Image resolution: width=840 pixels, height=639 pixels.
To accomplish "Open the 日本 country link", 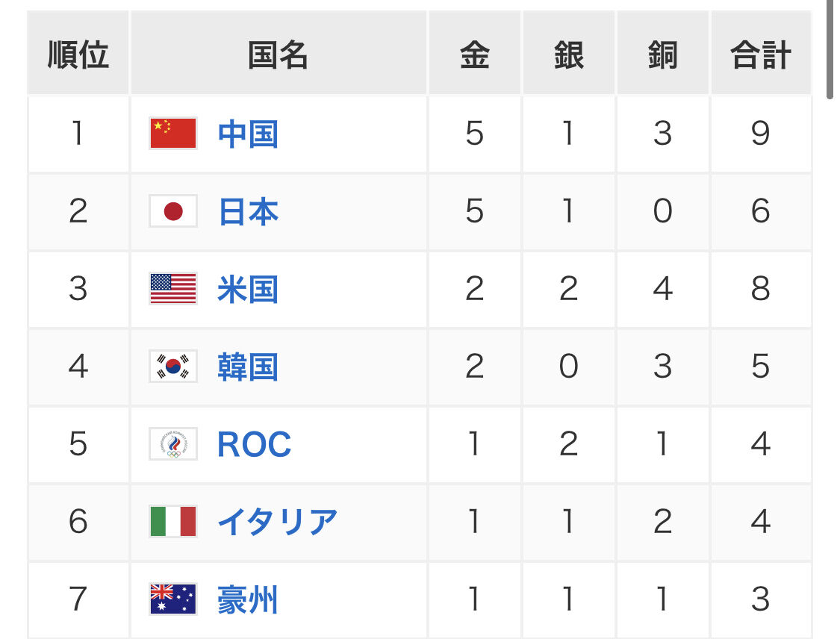I will [x=248, y=212].
